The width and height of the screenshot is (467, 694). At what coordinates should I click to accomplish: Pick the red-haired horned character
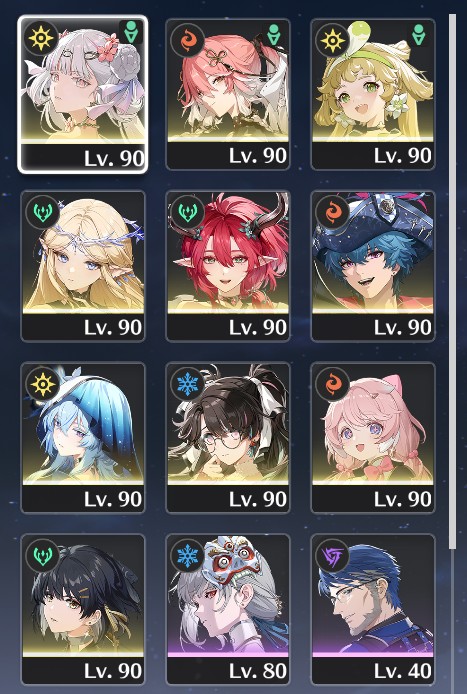228,266
